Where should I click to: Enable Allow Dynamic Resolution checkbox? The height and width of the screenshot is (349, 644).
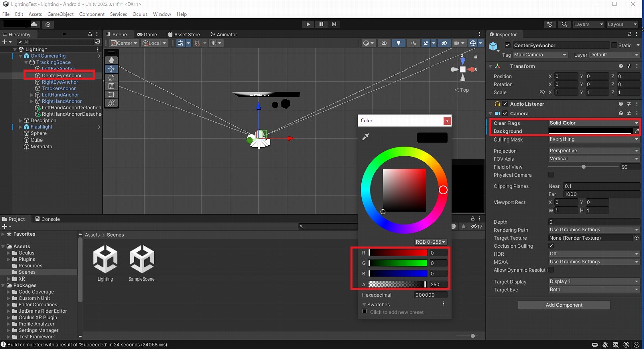pyautogui.click(x=551, y=270)
